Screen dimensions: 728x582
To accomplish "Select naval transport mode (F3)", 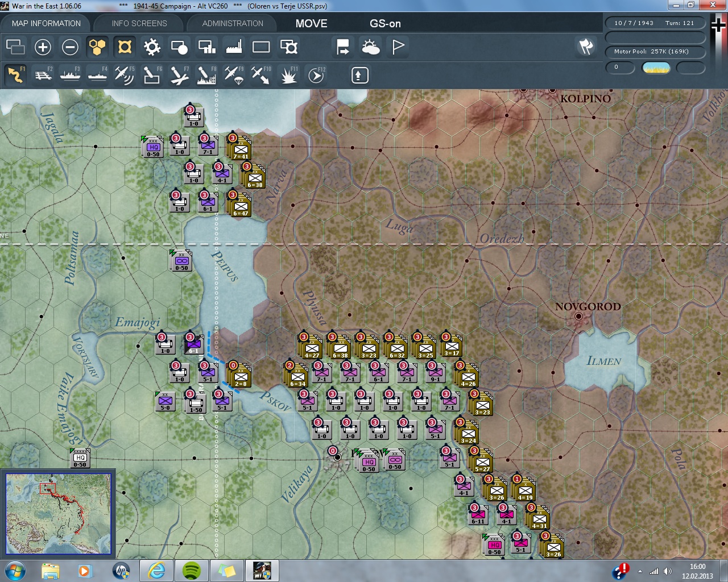I will (x=71, y=75).
